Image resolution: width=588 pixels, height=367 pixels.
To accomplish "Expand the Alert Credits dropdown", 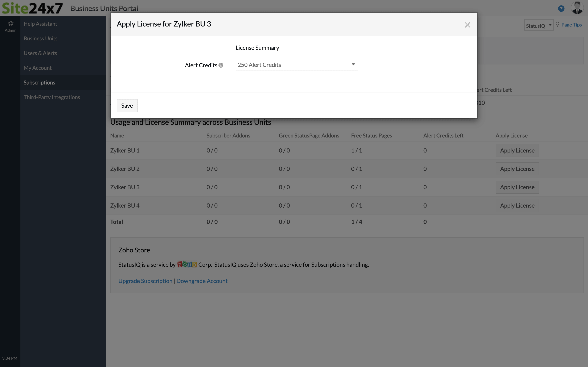I will (353, 64).
